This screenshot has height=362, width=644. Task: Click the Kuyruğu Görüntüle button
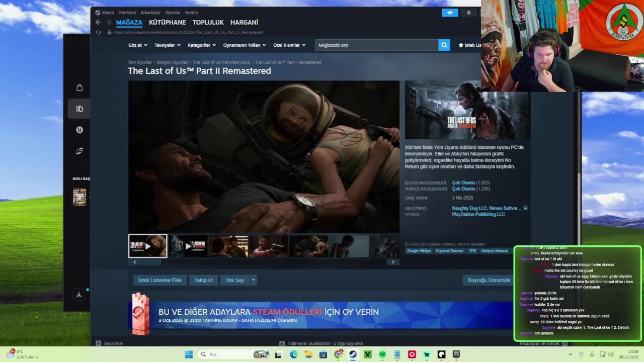489,280
